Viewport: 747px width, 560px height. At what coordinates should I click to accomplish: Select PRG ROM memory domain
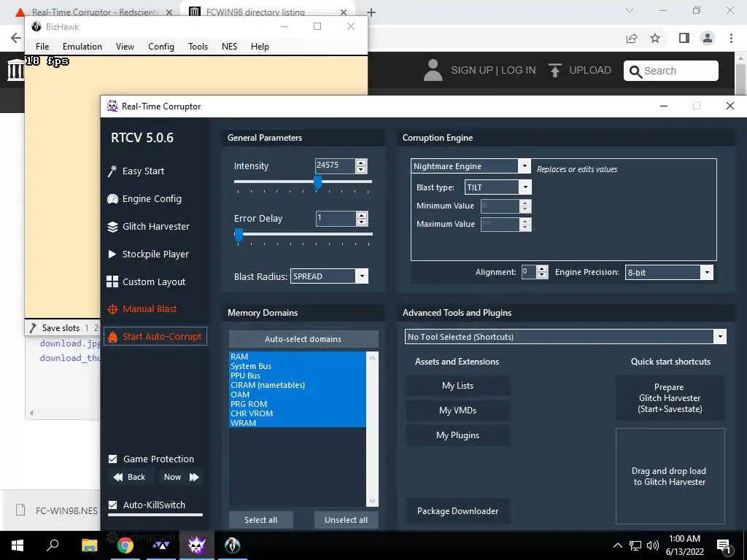tap(298, 404)
